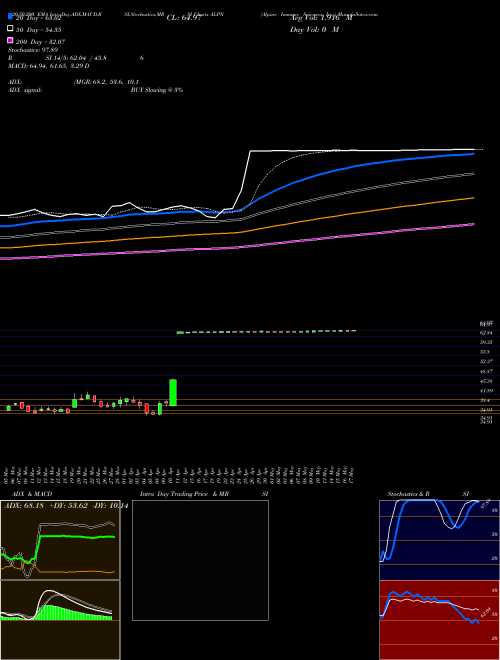Click the 'ADX: 68.18 +DY: 53.62 -DY: 10.14' header
The width and height of the screenshot is (500, 660).
click(66, 506)
